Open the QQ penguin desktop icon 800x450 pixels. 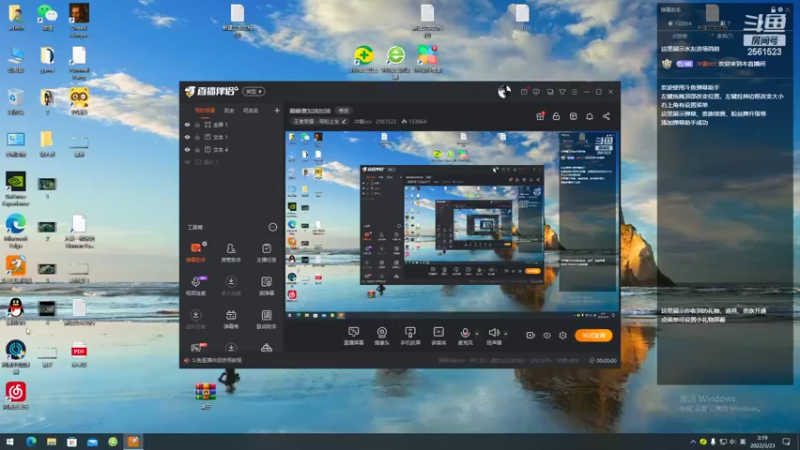16,312
